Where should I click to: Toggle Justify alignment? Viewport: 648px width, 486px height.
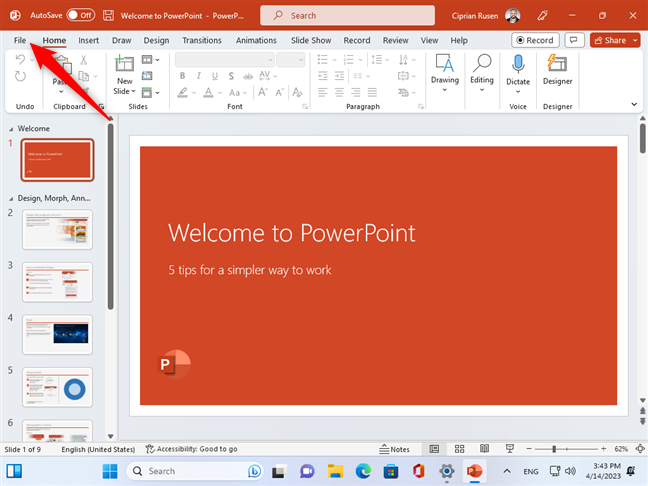pyautogui.click(x=372, y=92)
